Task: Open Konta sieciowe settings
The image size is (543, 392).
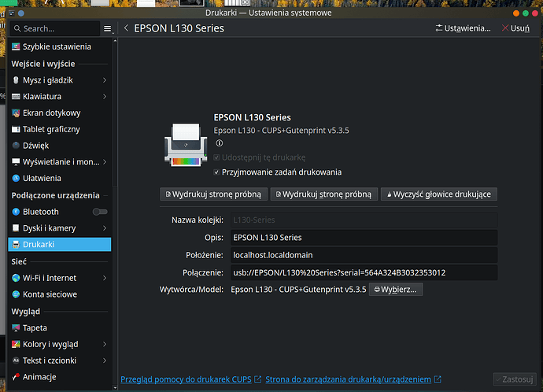Action: 60,294
